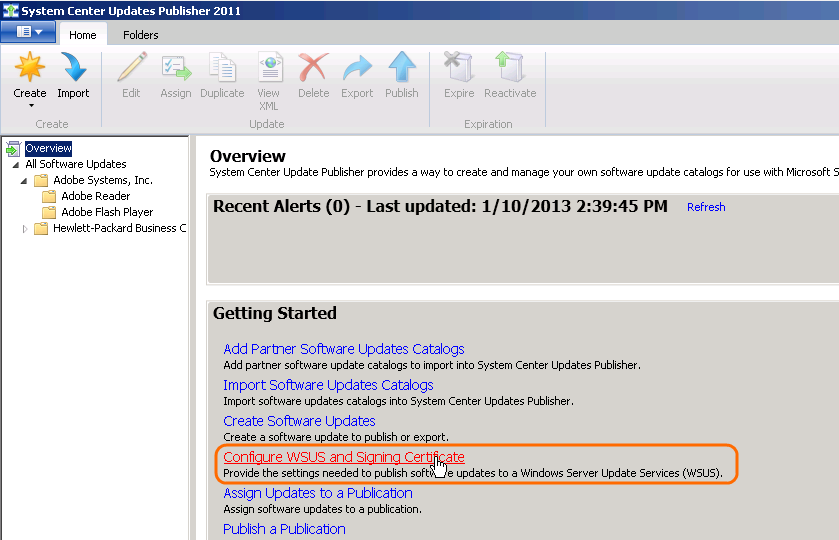Screen dimensions: 839x540
Task: Collapse the Adobe Systems, Inc. node
Action: [x=26, y=181]
